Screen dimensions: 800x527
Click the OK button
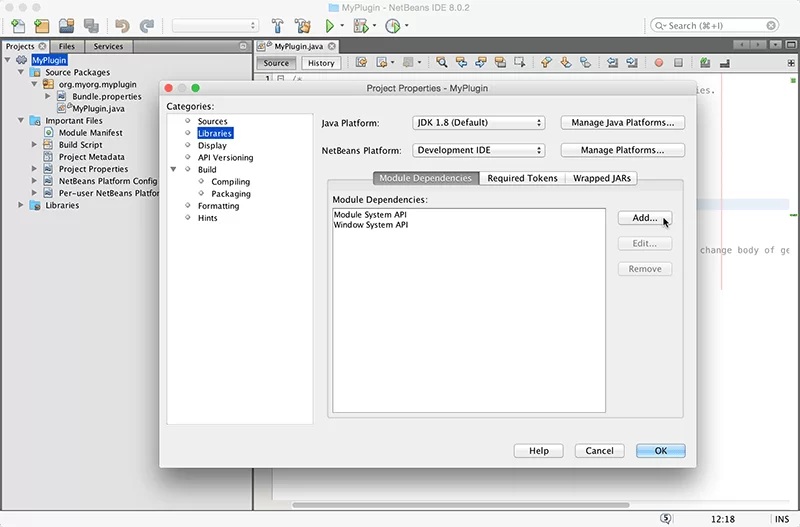[661, 450]
